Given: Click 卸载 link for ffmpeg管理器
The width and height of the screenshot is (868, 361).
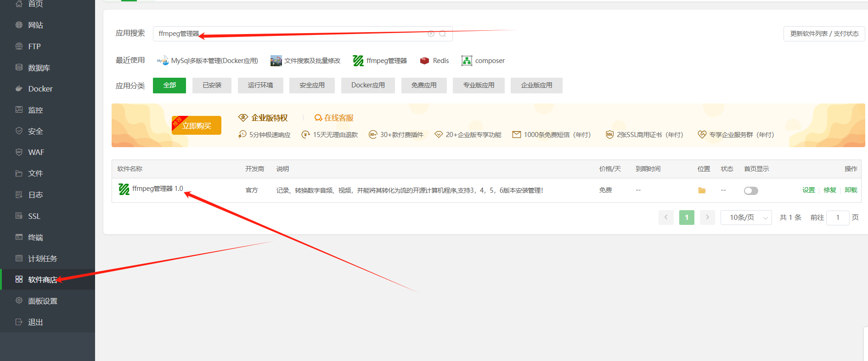Looking at the screenshot, I should point(851,190).
